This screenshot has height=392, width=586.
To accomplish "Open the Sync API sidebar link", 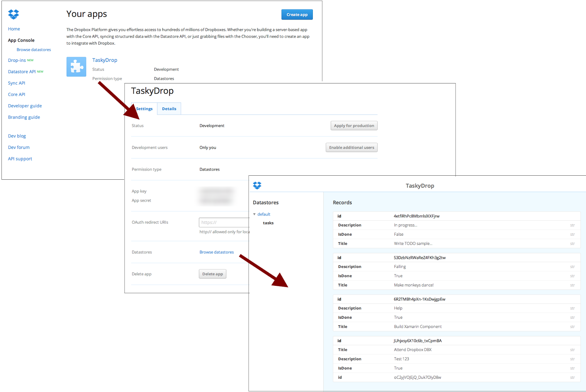I will [16, 83].
